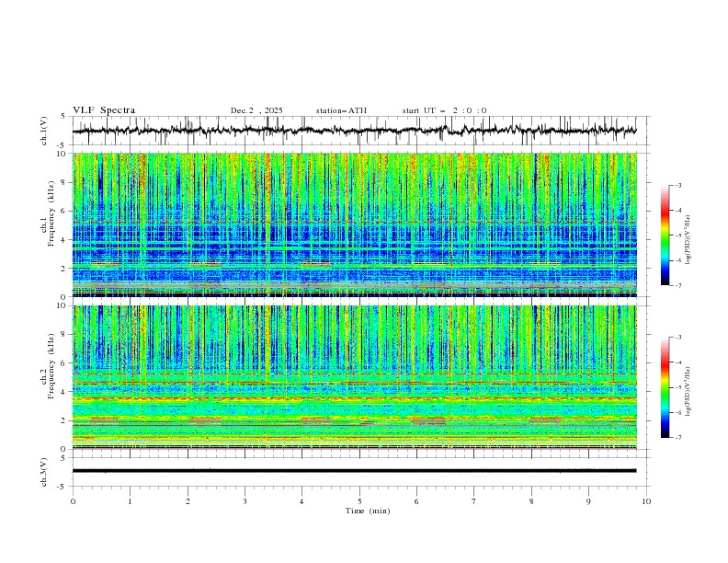This screenshot has height=563, width=728.
Task: Click time axis tick label "4"
Action: pos(301,501)
